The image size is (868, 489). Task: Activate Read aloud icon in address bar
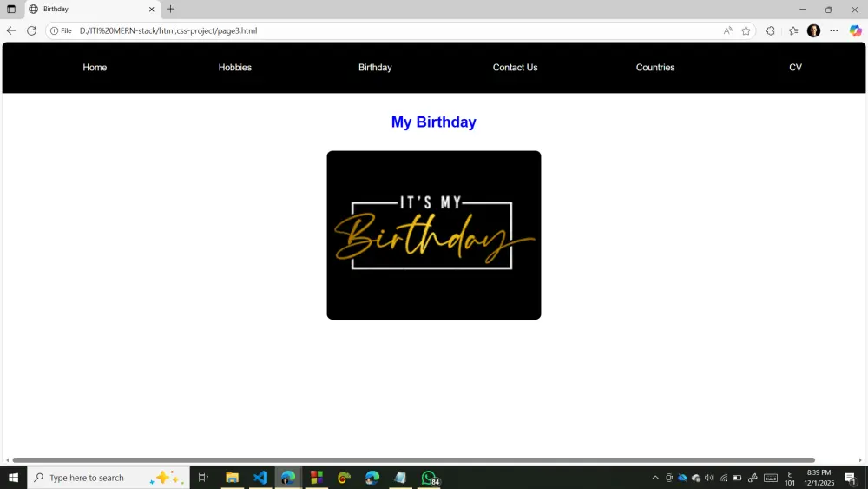pyautogui.click(x=728, y=31)
